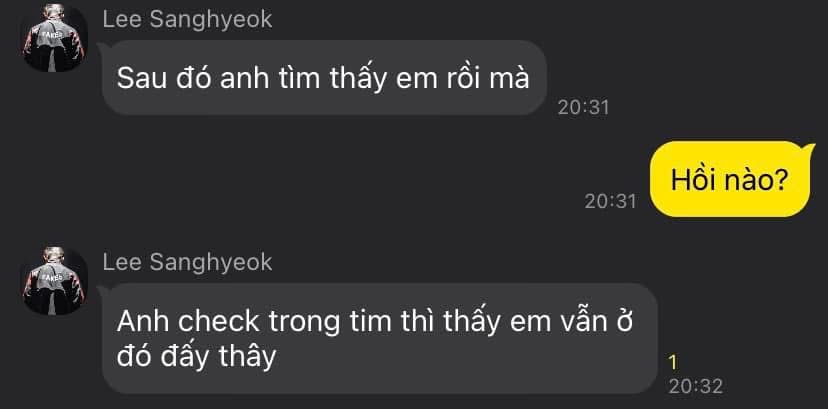Click the yellow unread count "1"
The image size is (828, 409).
673,363
